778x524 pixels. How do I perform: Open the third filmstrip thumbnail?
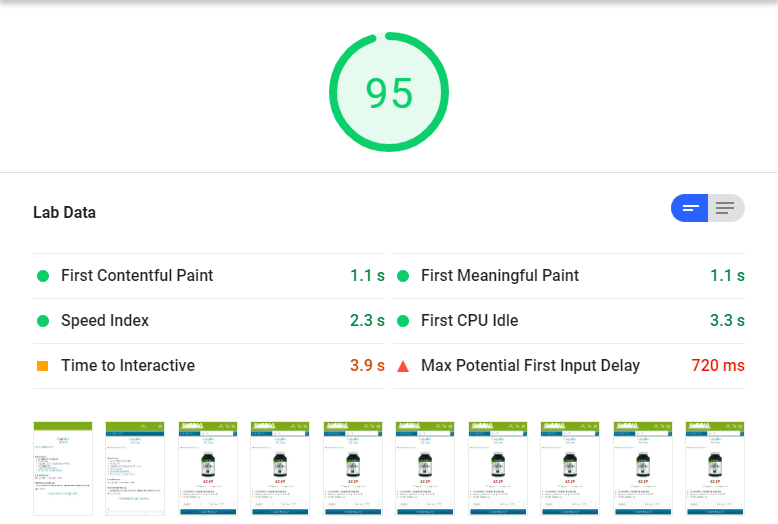207,468
